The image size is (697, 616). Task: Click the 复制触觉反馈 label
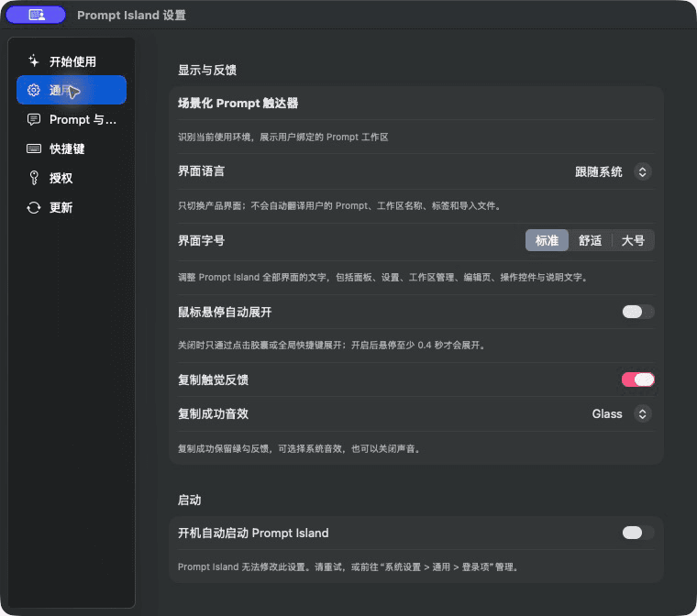(x=213, y=379)
